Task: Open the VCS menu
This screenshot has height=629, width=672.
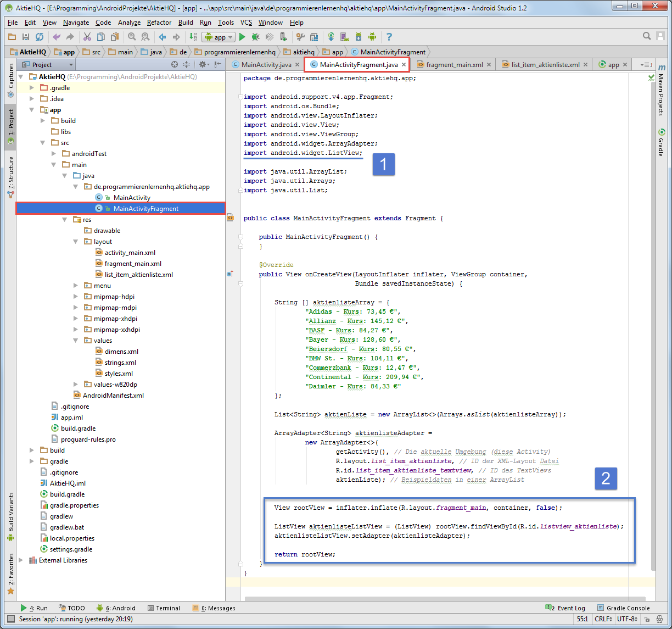Action: pyautogui.click(x=246, y=23)
